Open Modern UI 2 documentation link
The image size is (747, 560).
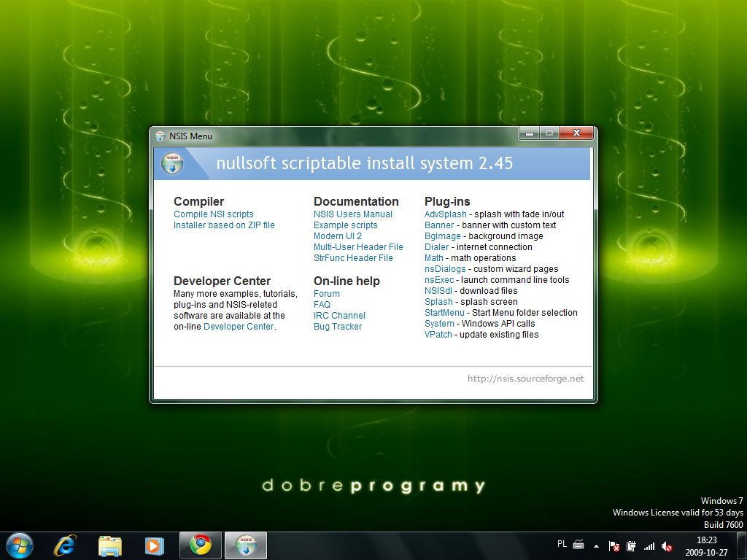click(x=338, y=236)
